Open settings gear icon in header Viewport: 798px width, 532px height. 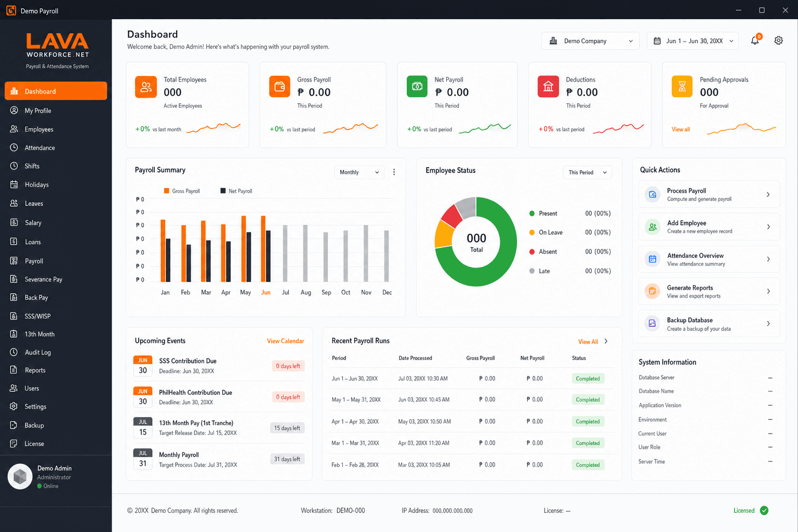(x=778, y=41)
